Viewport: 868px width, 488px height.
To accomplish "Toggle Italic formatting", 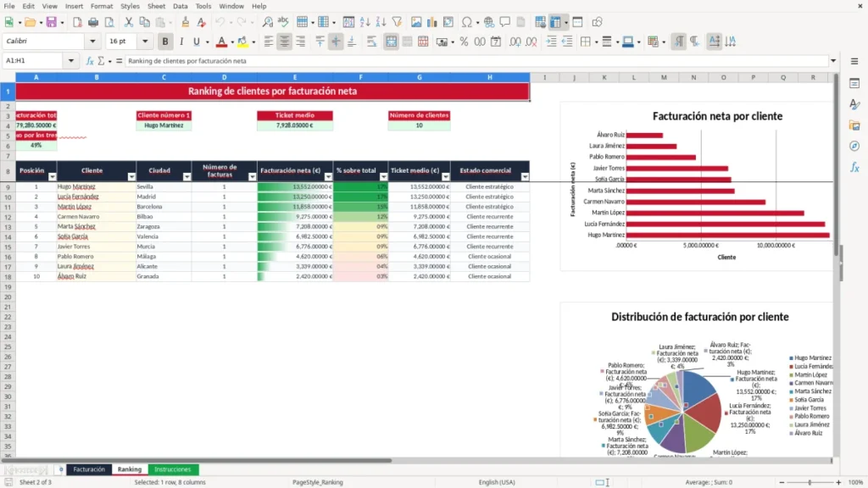I will [181, 42].
